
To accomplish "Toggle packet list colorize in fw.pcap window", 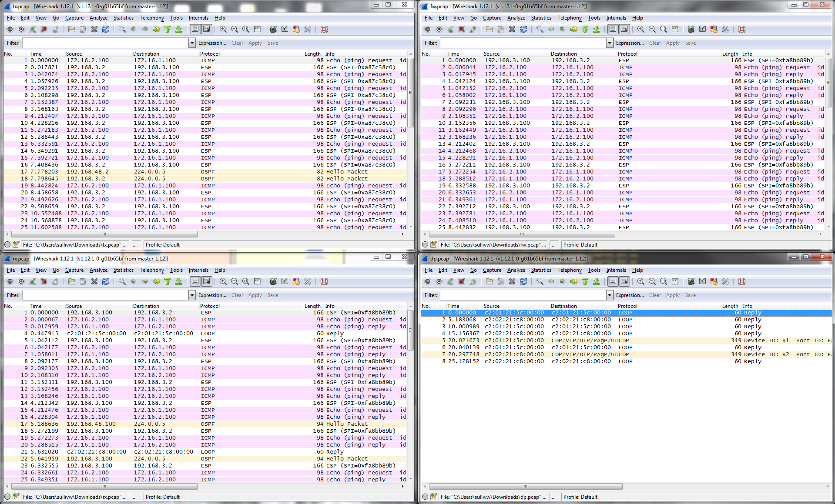I will 613,29.
